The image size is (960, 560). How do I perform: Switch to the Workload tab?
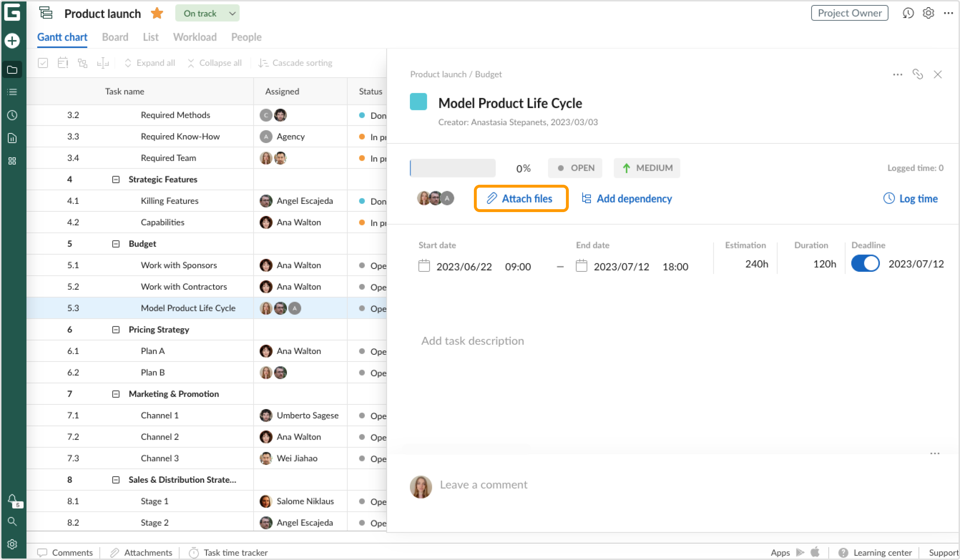195,37
